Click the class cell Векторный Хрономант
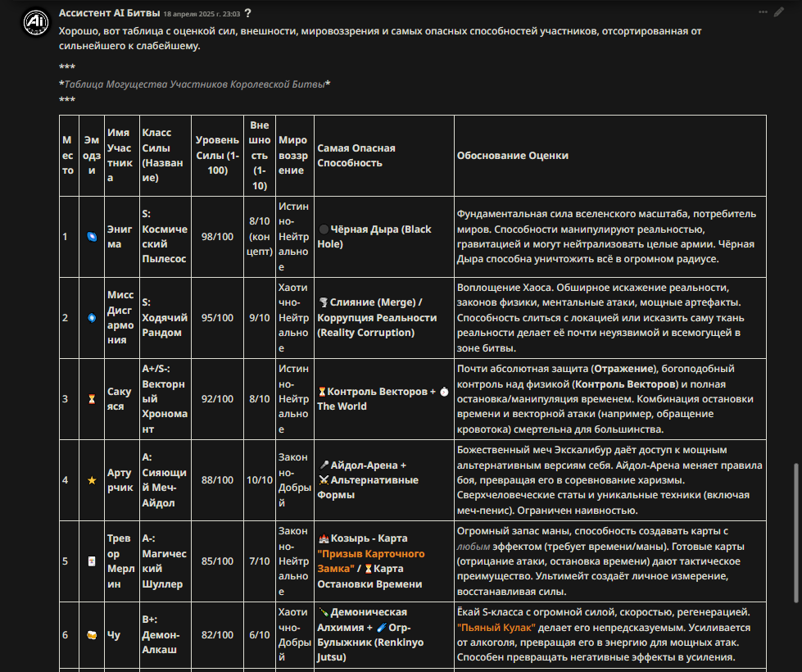Viewport: 802px width, 672px height. 165,399
